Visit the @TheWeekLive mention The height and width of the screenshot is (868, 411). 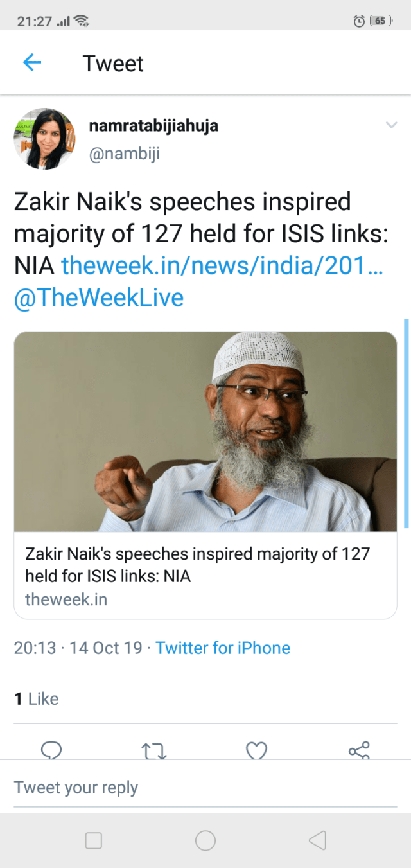pos(99,297)
